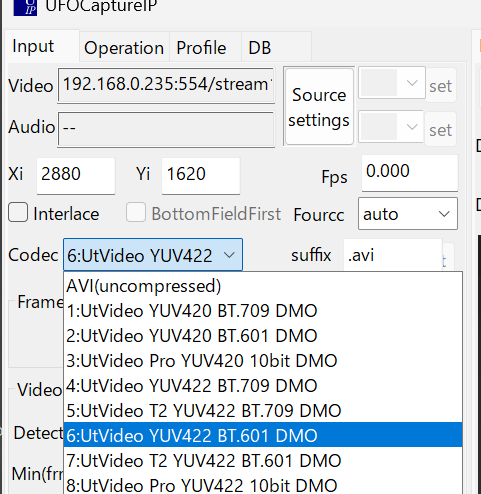
Task: Enable the Interlace checkbox
Action: tap(18, 212)
